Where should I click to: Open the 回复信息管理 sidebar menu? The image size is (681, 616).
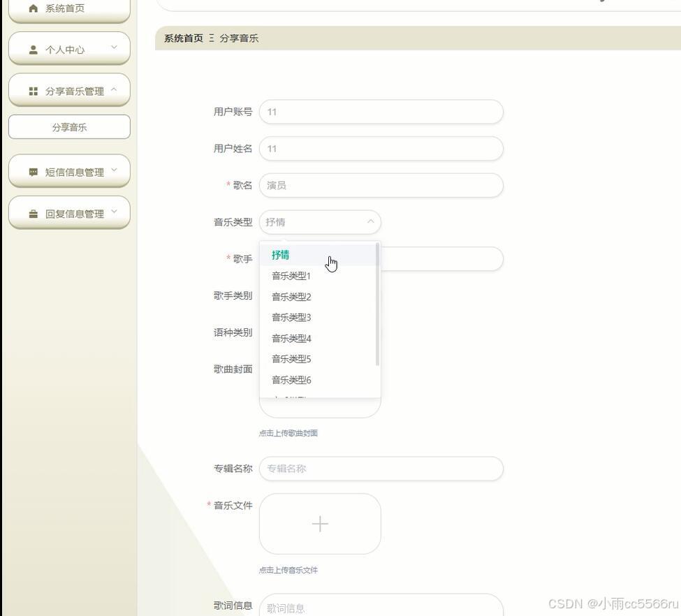point(69,213)
